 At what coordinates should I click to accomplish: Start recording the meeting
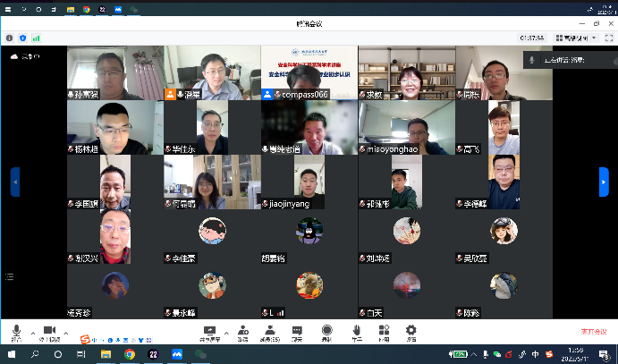pyautogui.click(x=326, y=331)
